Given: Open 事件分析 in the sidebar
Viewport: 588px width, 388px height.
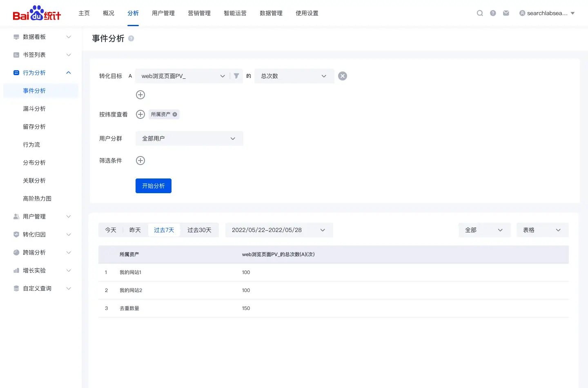Looking at the screenshot, I should click(x=41, y=91).
